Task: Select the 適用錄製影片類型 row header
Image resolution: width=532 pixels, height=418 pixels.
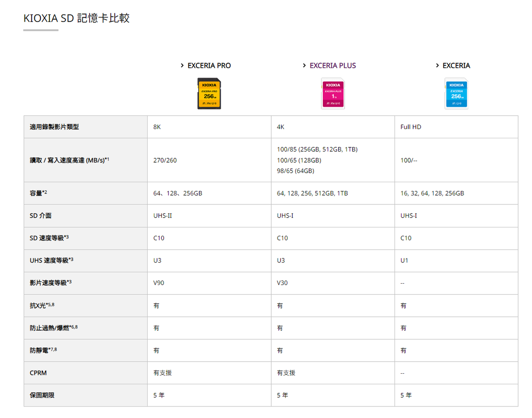Action: click(55, 127)
